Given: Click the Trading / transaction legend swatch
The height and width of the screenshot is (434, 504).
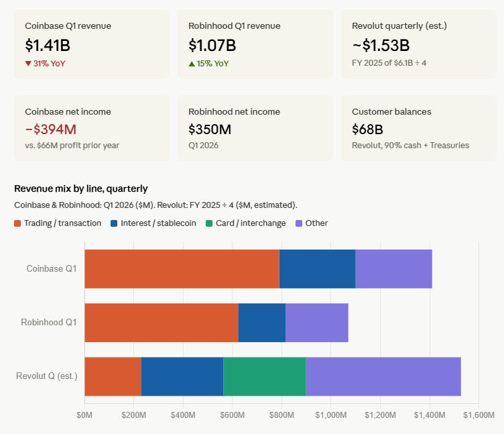Looking at the screenshot, I should tap(17, 223).
